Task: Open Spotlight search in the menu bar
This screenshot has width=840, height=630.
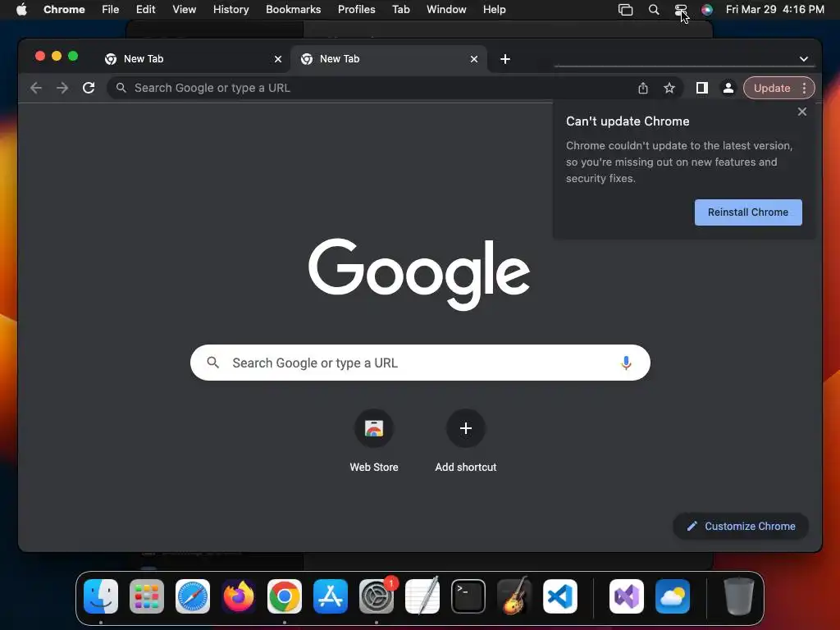Action: 654,10
